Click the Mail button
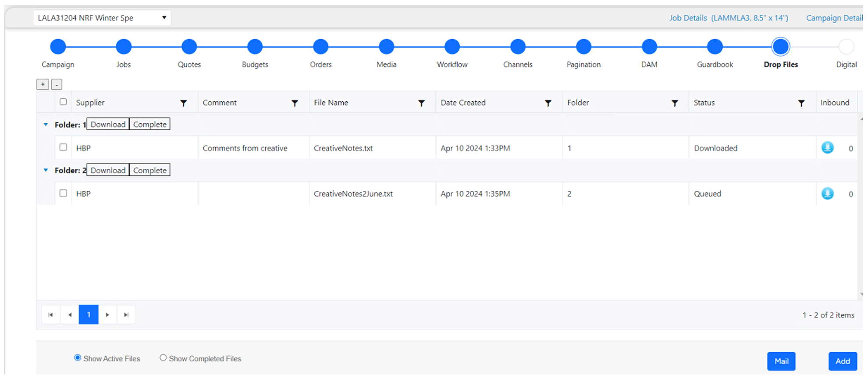Viewport: 868px width, 379px height. tap(781, 361)
